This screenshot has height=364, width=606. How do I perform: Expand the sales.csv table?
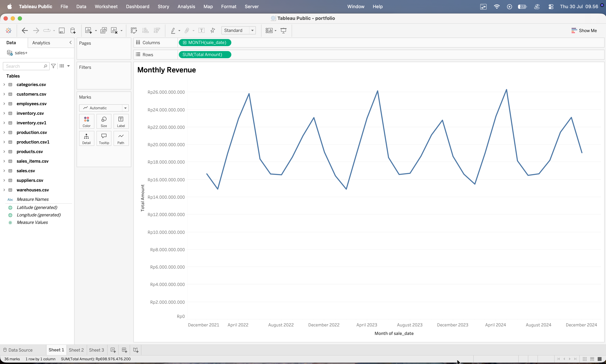(x=4, y=171)
